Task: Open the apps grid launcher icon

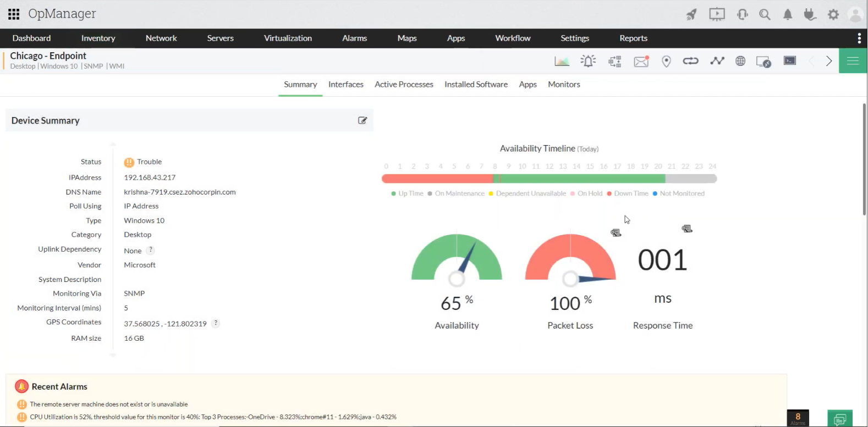Action: (14, 14)
